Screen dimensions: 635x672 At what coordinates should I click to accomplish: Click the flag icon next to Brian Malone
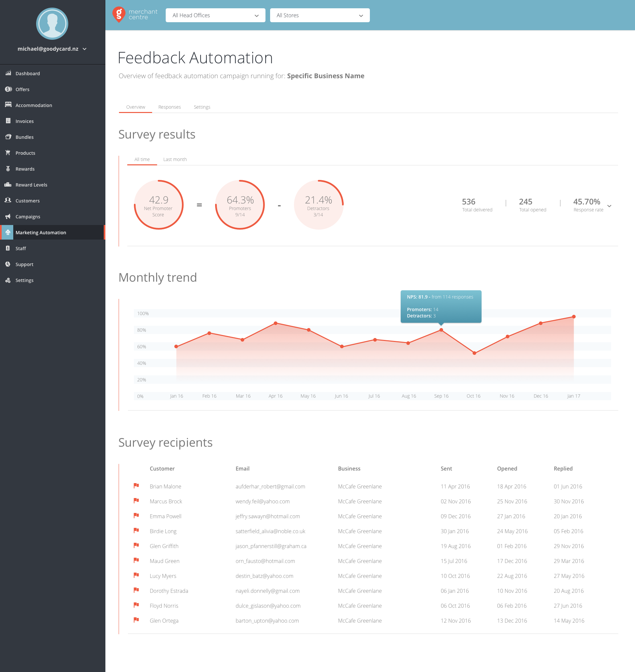click(137, 485)
